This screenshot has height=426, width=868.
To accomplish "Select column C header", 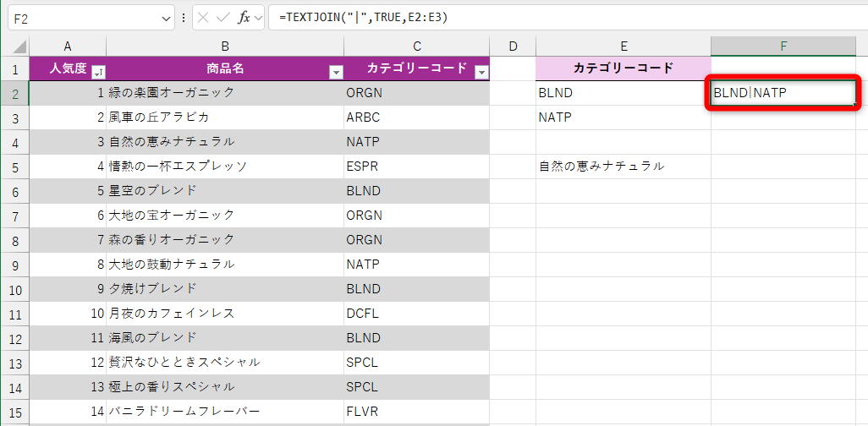I will coord(417,46).
